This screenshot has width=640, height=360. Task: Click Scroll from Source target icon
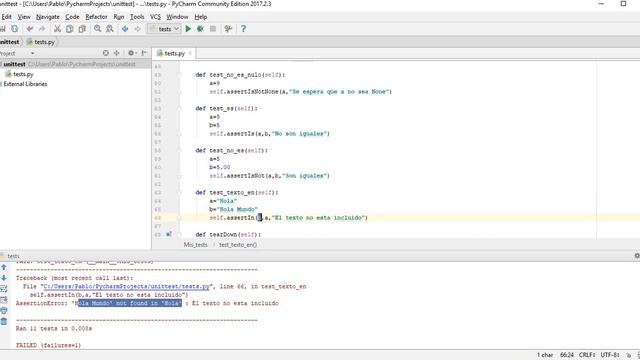click(x=106, y=53)
